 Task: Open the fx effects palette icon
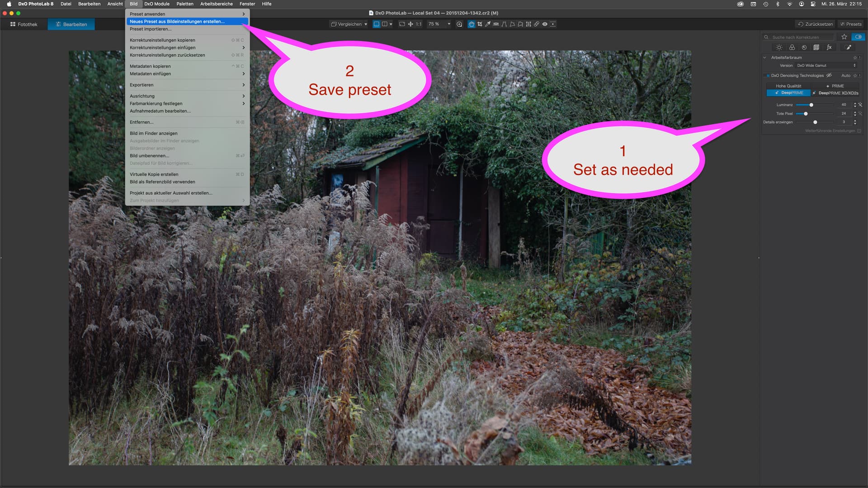829,47
